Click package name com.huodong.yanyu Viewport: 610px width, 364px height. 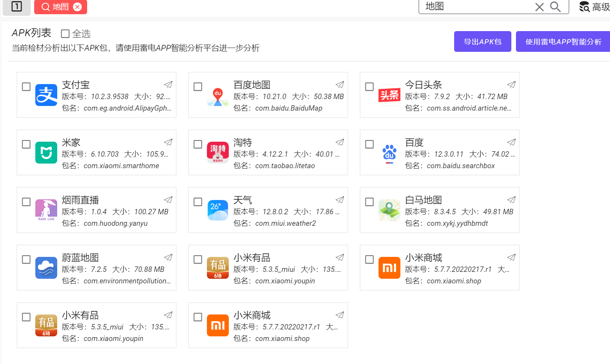click(x=116, y=223)
